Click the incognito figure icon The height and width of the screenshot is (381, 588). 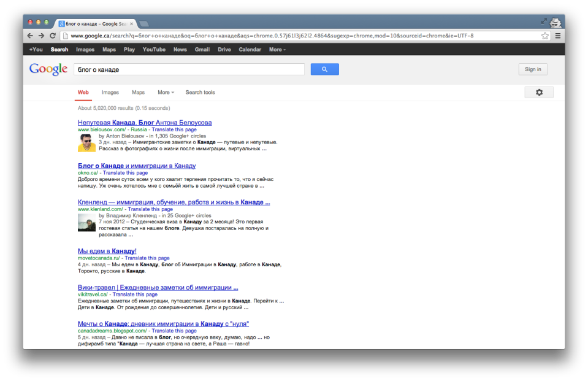556,23
